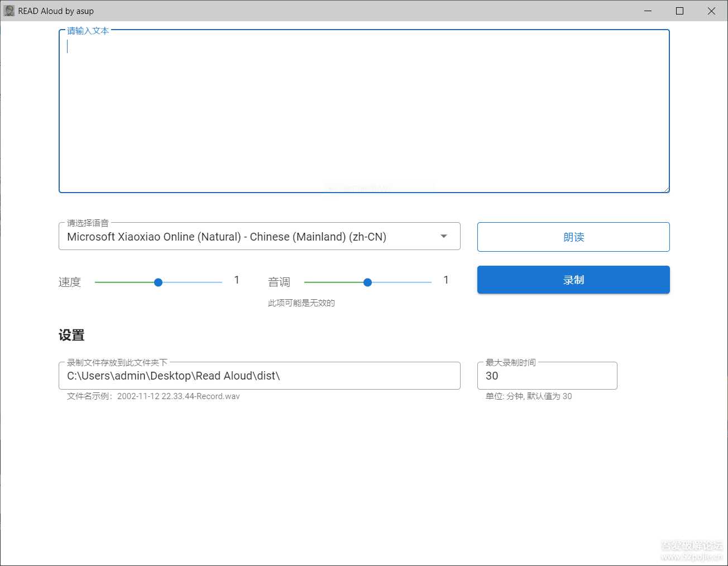Click the speed value label showing 1
The height and width of the screenshot is (566, 728).
click(x=237, y=280)
